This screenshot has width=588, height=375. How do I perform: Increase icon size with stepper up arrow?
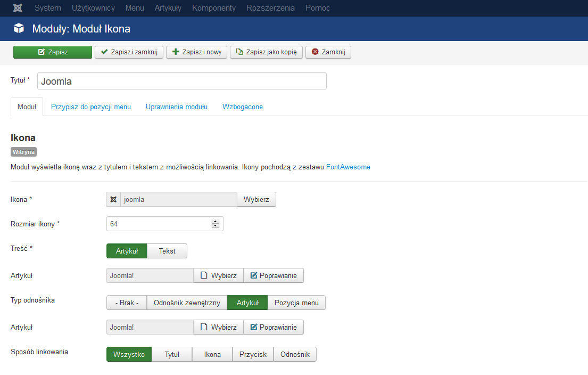click(216, 222)
